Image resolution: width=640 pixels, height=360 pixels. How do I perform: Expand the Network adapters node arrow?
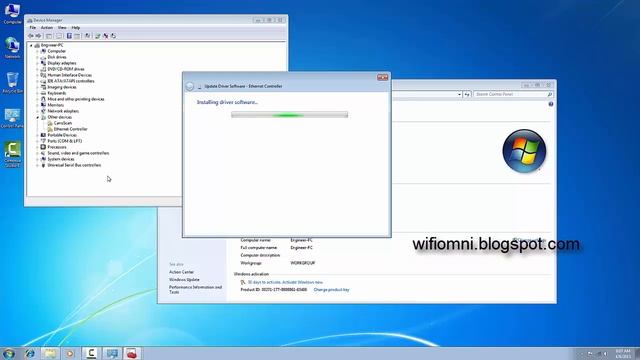(x=37, y=111)
